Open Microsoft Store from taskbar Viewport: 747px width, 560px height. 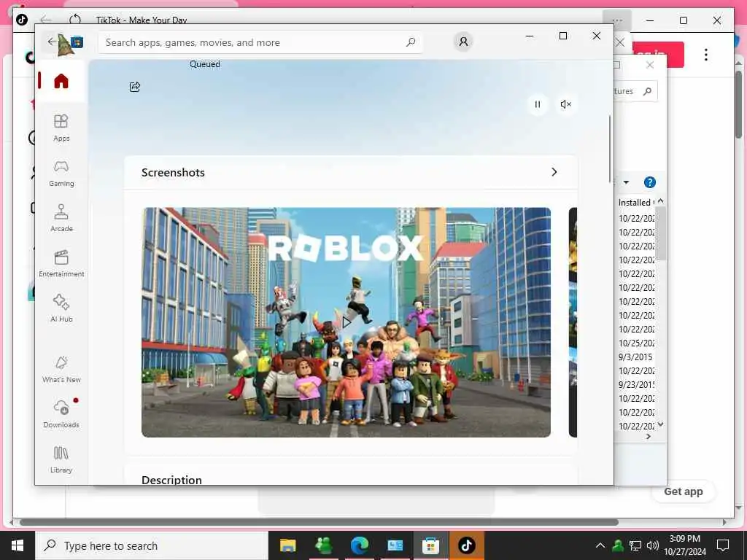tap(430, 545)
